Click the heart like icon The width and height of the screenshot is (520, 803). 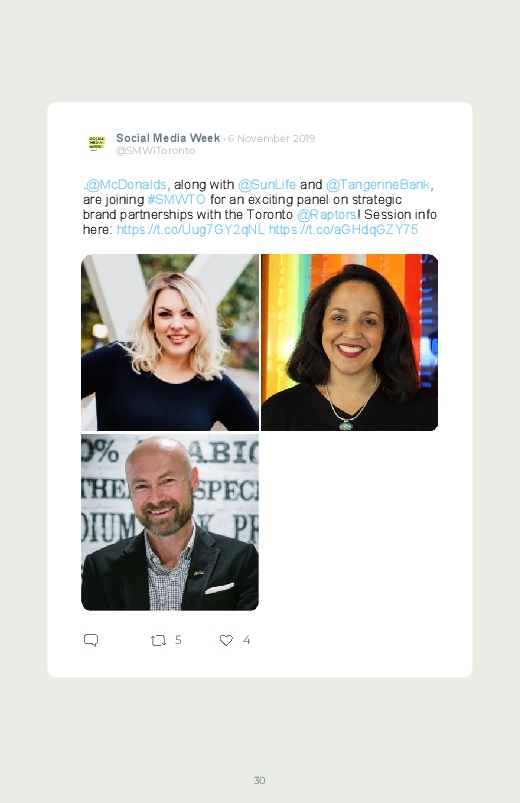(226, 640)
